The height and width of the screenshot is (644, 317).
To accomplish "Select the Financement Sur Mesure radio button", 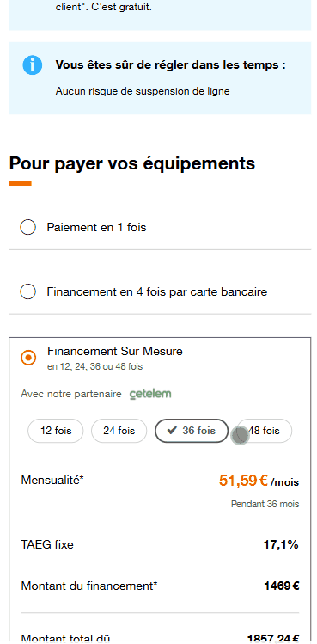I will pyautogui.click(x=28, y=359).
